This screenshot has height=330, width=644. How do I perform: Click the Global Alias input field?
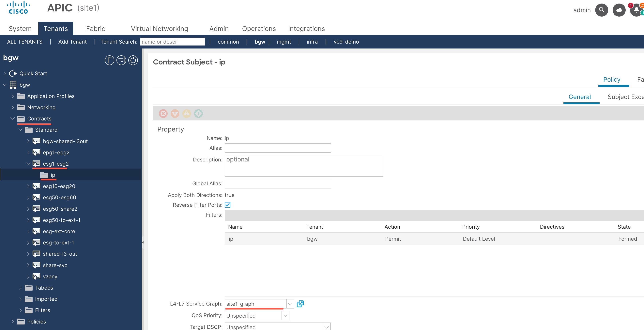coord(278,184)
